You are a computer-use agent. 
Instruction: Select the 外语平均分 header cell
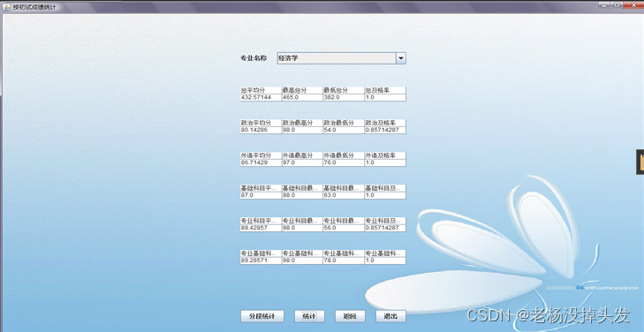tap(261, 155)
